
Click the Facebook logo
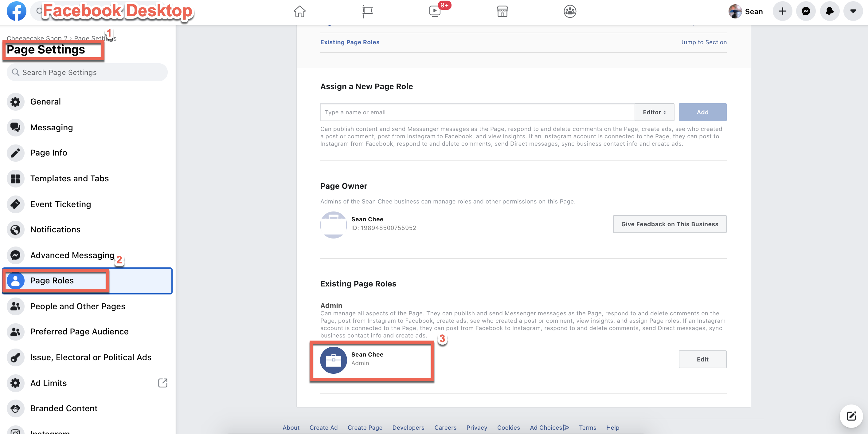[16, 11]
